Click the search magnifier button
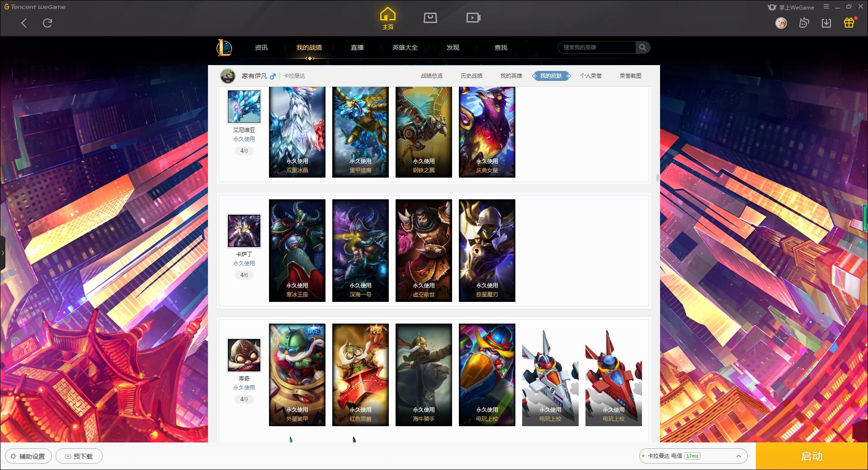Screen dimensions: 868x470 pos(642,47)
